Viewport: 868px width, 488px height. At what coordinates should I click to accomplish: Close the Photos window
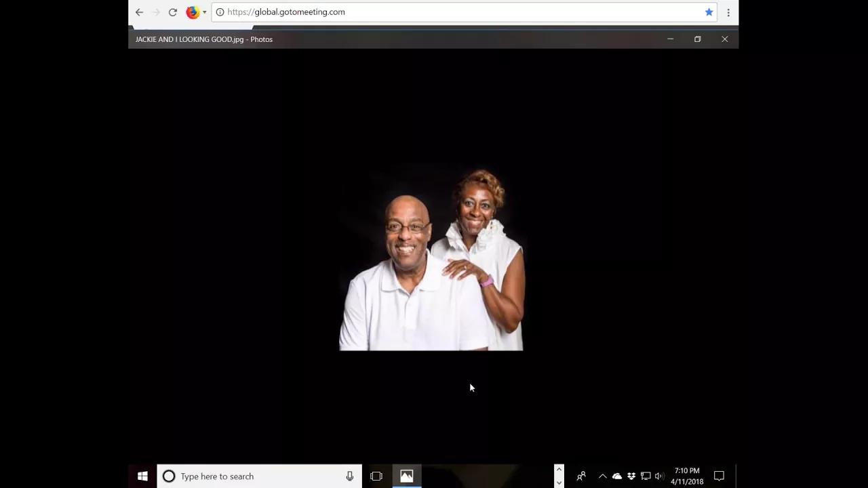(x=724, y=39)
